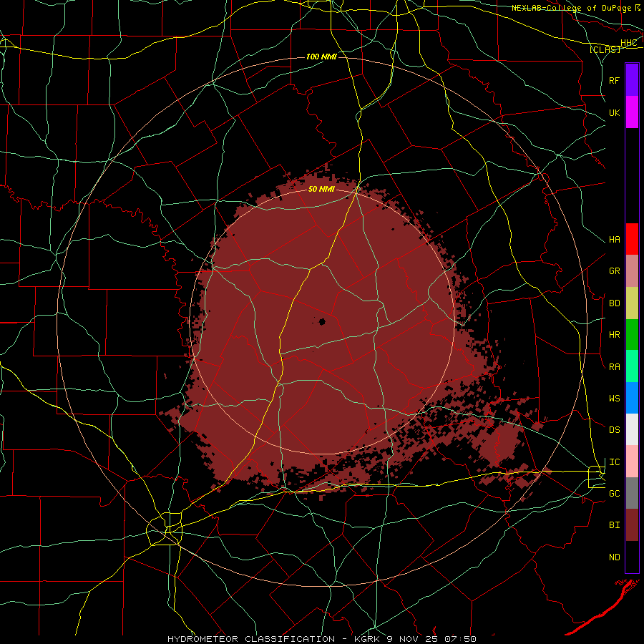This screenshot has width=644, height=644.
Task: Click the black radar site dot at center
Action: tap(322, 321)
